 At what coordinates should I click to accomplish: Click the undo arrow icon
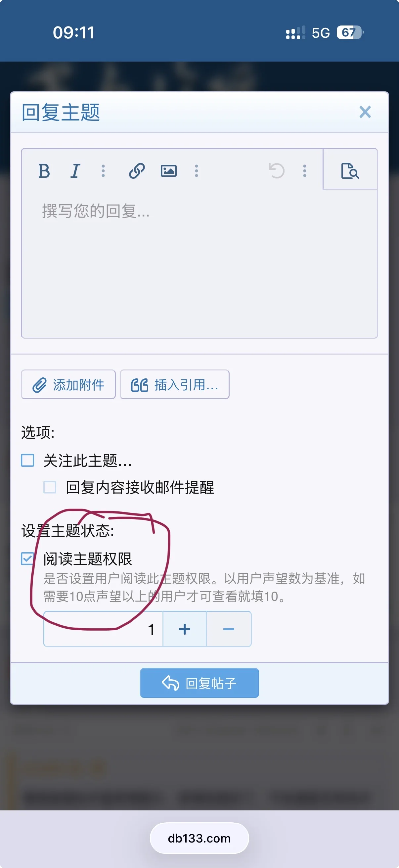277,171
